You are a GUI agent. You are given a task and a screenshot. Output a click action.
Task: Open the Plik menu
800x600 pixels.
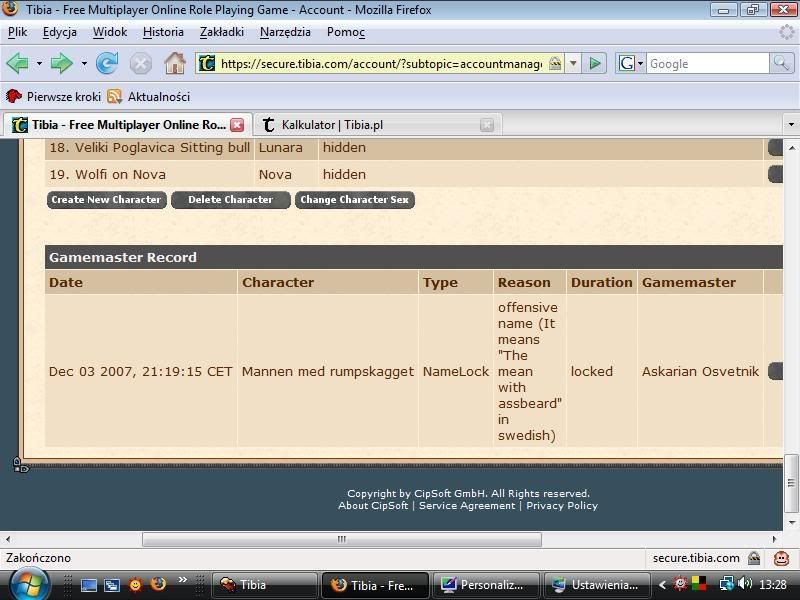[x=17, y=32]
